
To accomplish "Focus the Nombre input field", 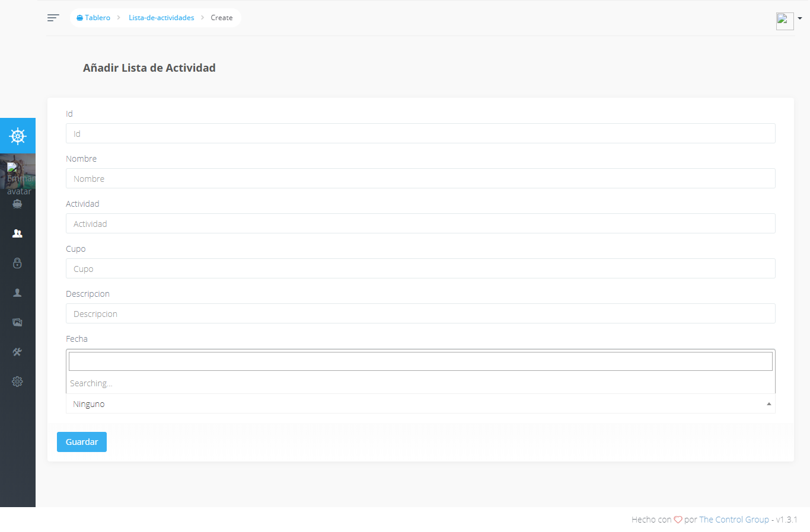I will [x=420, y=178].
